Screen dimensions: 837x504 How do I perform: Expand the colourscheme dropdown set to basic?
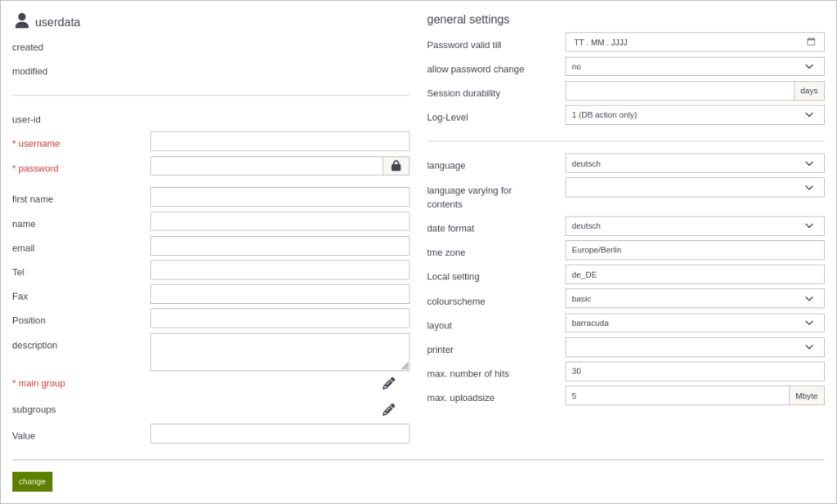pyautogui.click(x=695, y=299)
